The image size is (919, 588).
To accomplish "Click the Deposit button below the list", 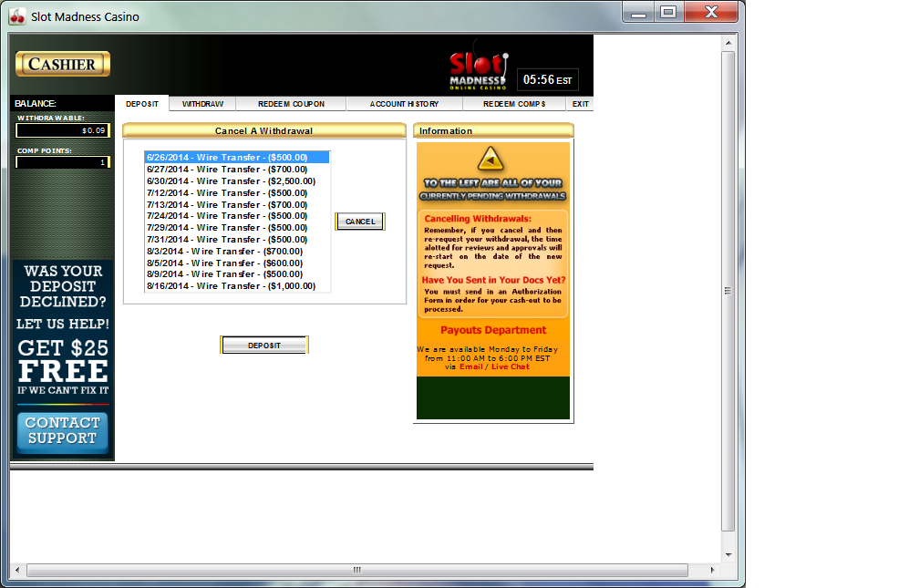I will pos(264,346).
